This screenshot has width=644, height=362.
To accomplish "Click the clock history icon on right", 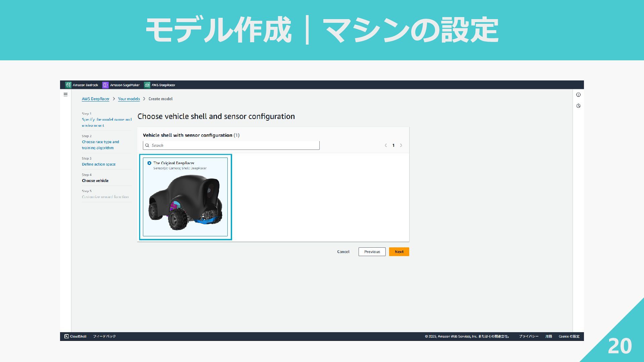I will pos(578,106).
